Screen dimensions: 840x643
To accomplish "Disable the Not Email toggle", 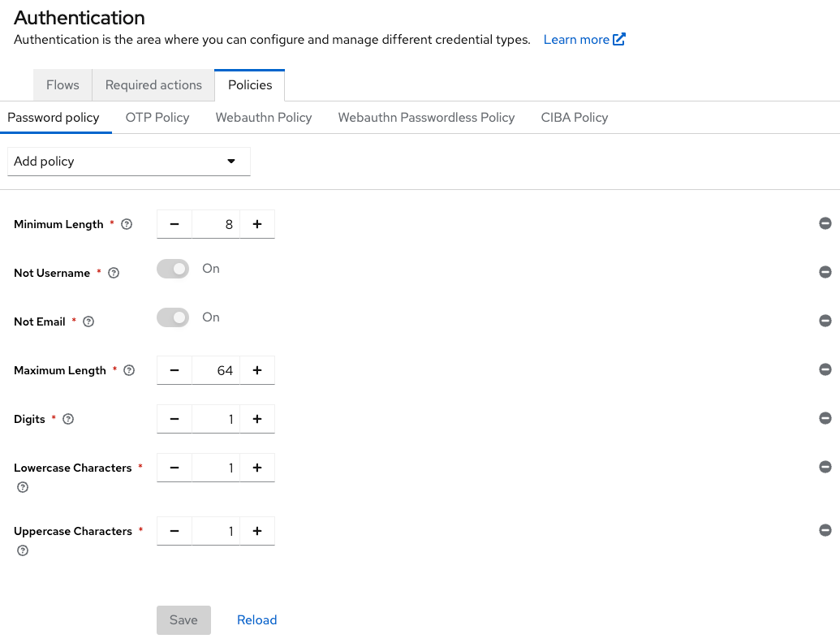I will pos(172,317).
